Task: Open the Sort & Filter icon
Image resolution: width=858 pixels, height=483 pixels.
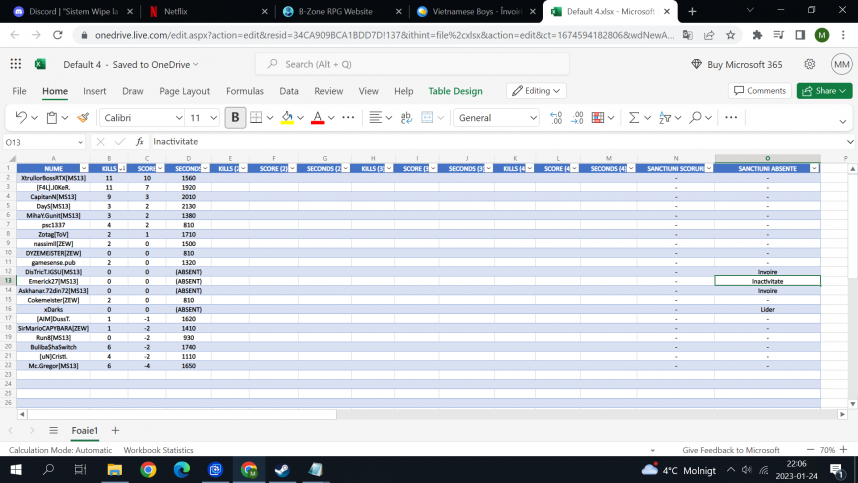Action: pyautogui.click(x=665, y=118)
